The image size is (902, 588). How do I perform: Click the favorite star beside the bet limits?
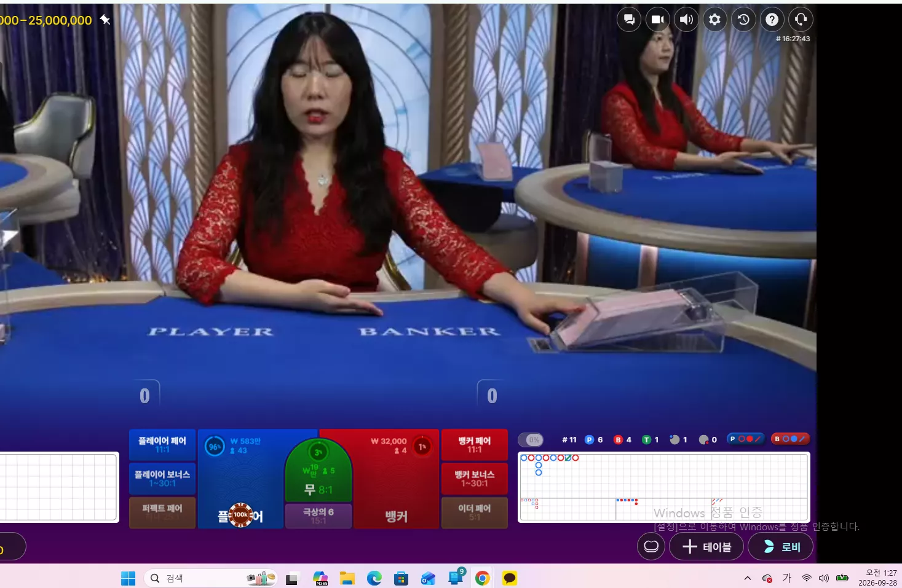[105, 20]
